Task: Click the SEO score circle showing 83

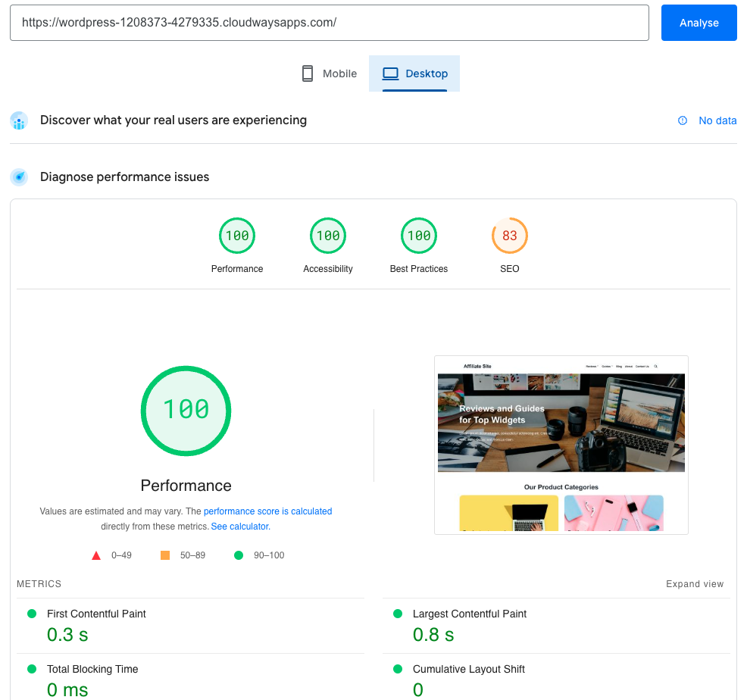Action: 509,235
